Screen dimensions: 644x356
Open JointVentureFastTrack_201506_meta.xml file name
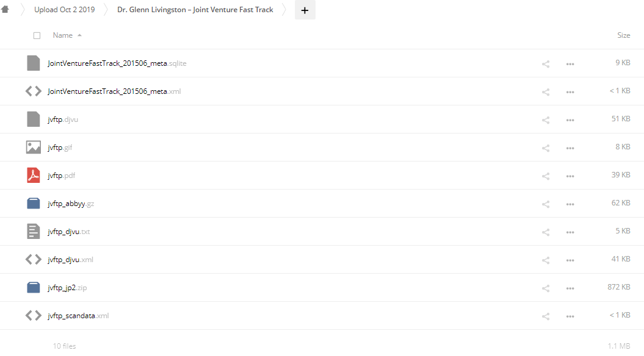pos(114,91)
